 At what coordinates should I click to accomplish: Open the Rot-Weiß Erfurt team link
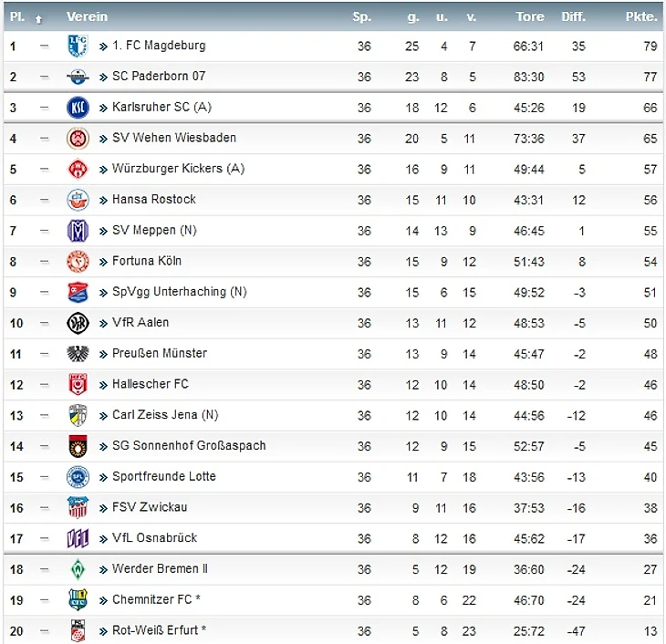[159, 630]
